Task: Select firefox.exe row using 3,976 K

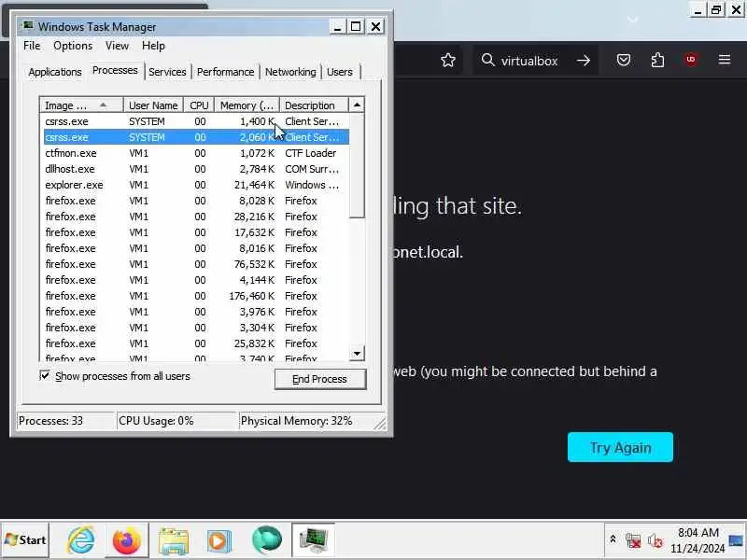Action: [196, 312]
